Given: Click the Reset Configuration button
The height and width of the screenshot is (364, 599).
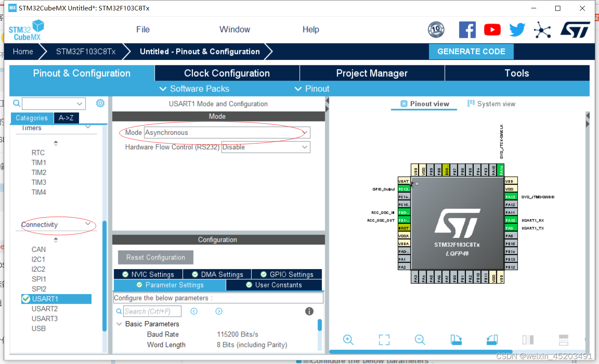Looking at the screenshot, I should click(156, 258).
